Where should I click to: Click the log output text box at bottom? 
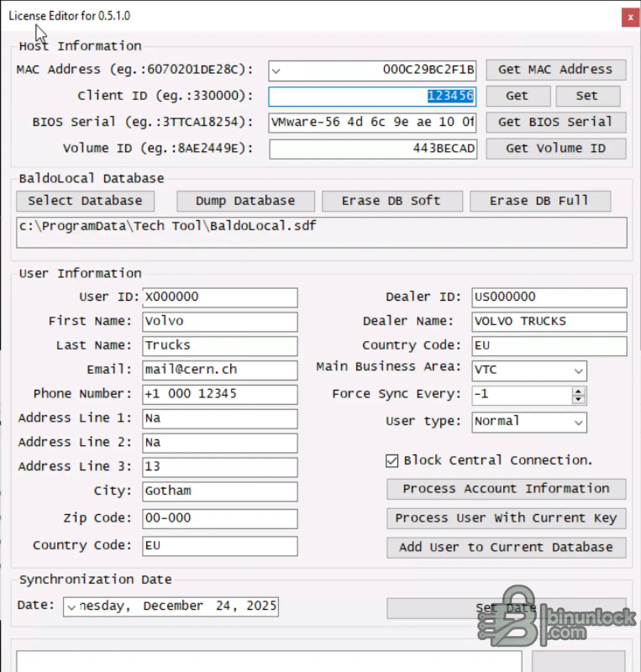click(x=269, y=662)
